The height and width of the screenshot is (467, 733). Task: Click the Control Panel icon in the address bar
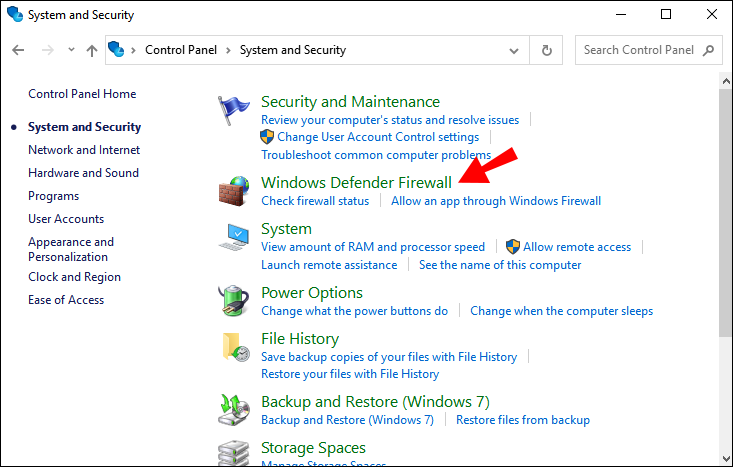[x=116, y=49]
